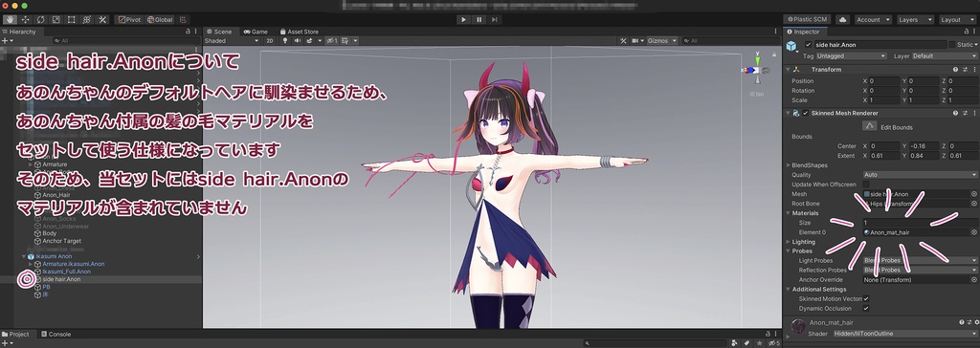980x348 pixels.
Task: Open Layer Default dropdown
Action: [945, 56]
